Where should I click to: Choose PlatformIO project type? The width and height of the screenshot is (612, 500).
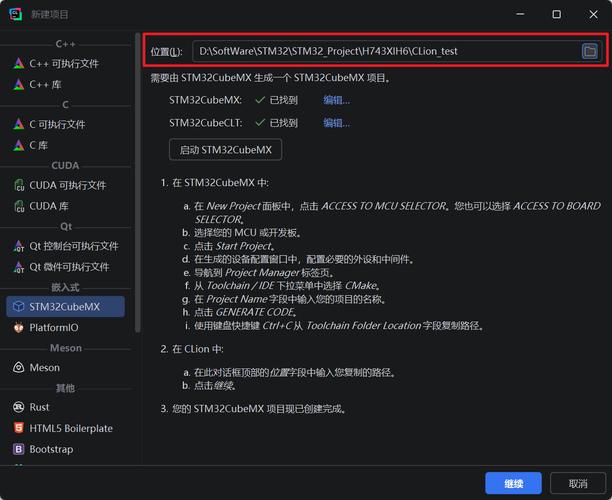(66, 327)
